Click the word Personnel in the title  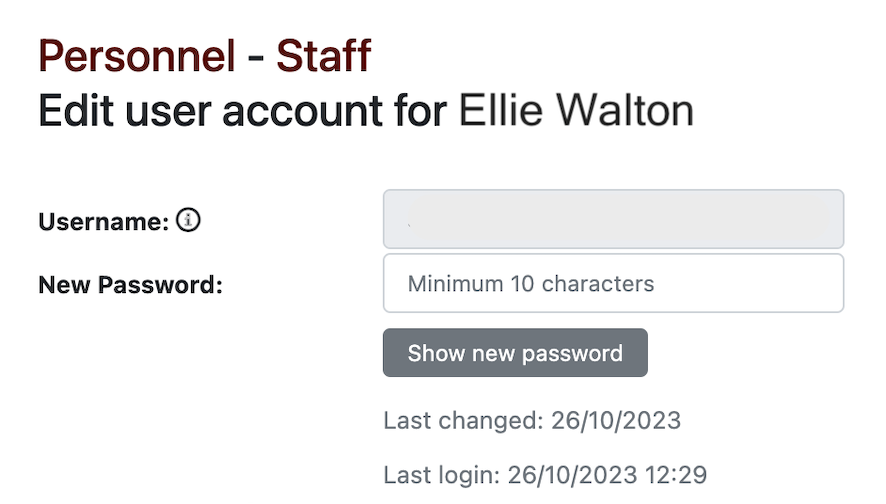(137, 56)
